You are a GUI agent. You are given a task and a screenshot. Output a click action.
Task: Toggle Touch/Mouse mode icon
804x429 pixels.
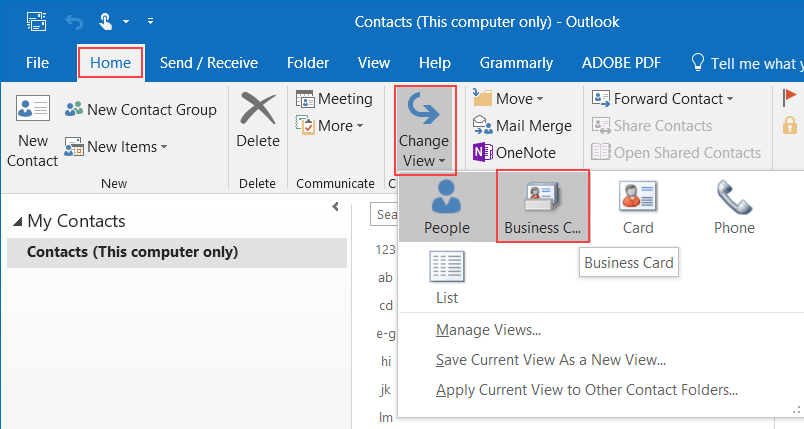click(106, 22)
